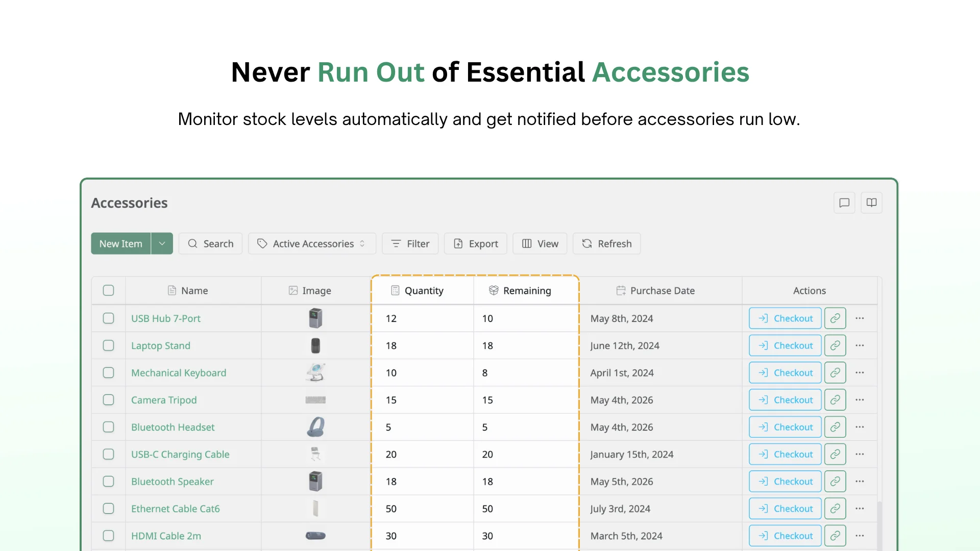View the HDMI Cable 2m thumbnail image

point(315,536)
